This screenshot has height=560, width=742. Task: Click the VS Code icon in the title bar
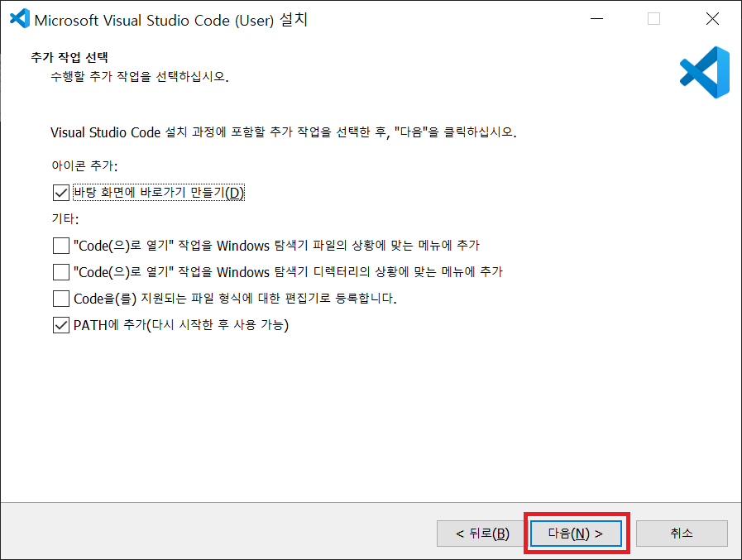tap(19, 19)
